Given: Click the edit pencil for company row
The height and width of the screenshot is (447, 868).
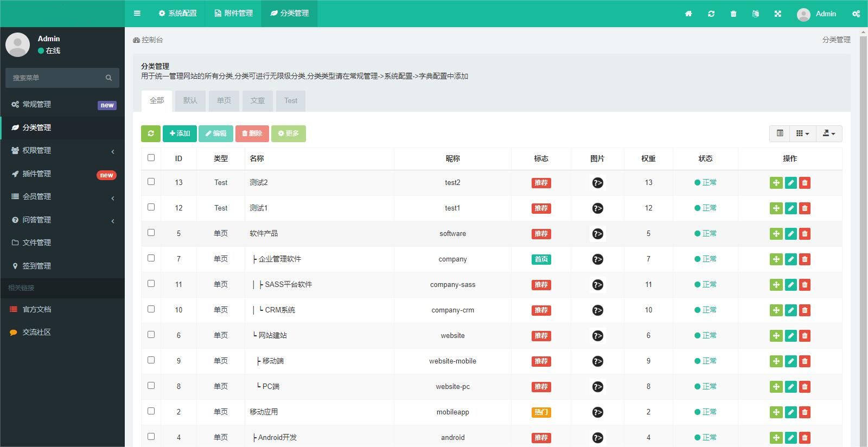Looking at the screenshot, I should [x=791, y=259].
